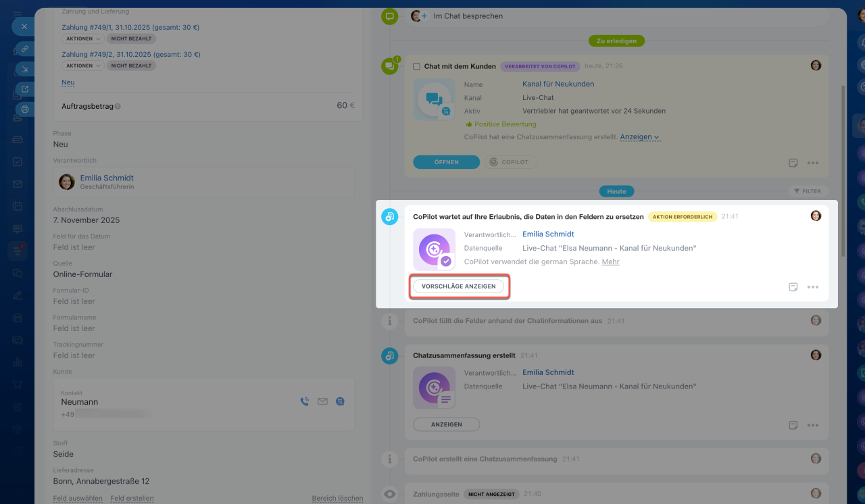Send email to Neumann via envelope icon
The height and width of the screenshot is (504, 865).
pyautogui.click(x=322, y=401)
